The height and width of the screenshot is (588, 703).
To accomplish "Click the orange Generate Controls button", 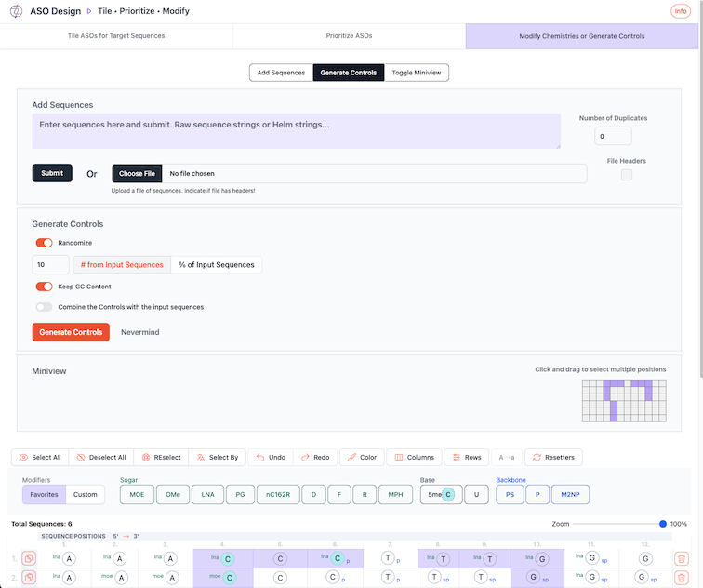I will (71, 332).
